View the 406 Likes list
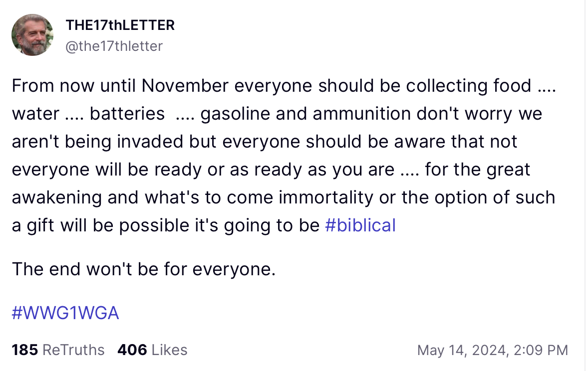 click(x=152, y=350)
